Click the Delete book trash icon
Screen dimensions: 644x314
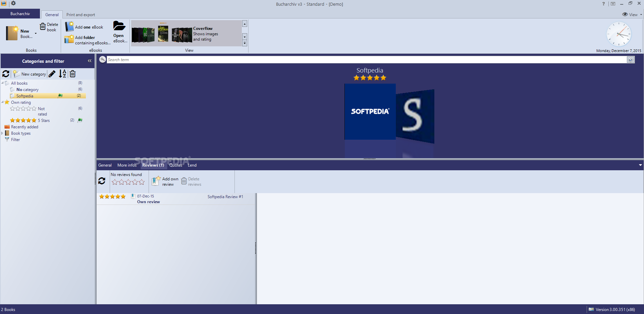43,27
